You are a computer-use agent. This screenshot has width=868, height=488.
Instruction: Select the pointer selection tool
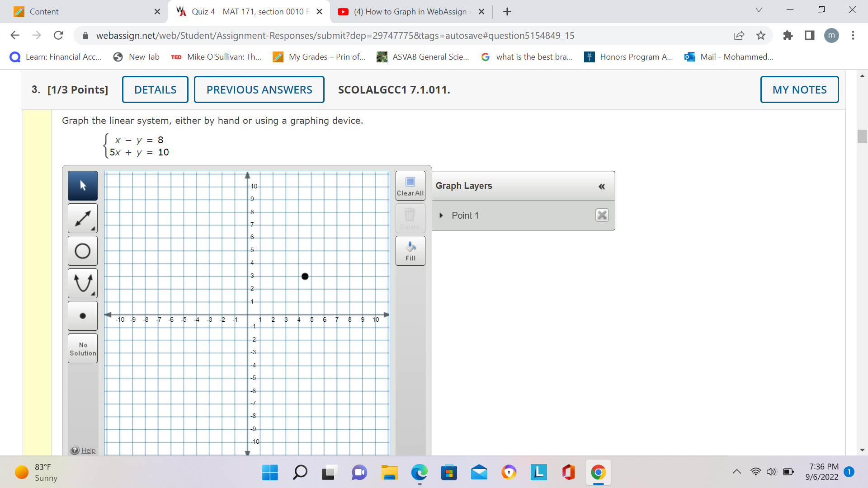[83, 186]
